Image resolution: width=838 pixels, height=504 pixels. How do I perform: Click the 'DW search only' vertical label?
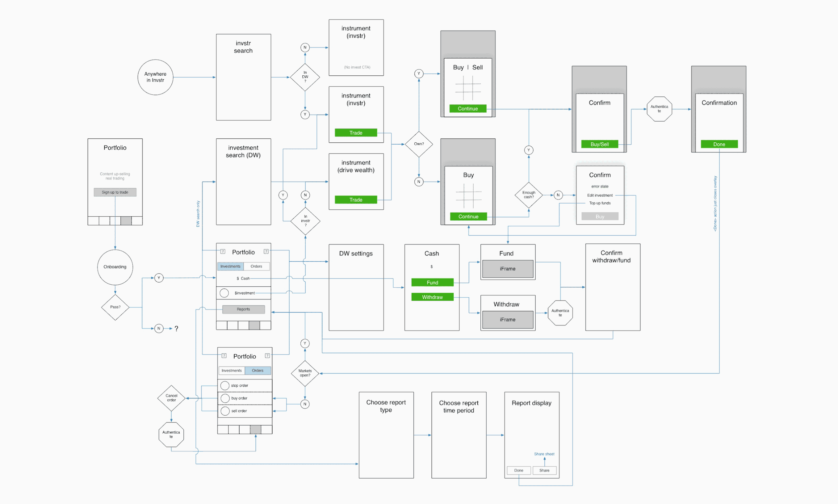click(198, 214)
